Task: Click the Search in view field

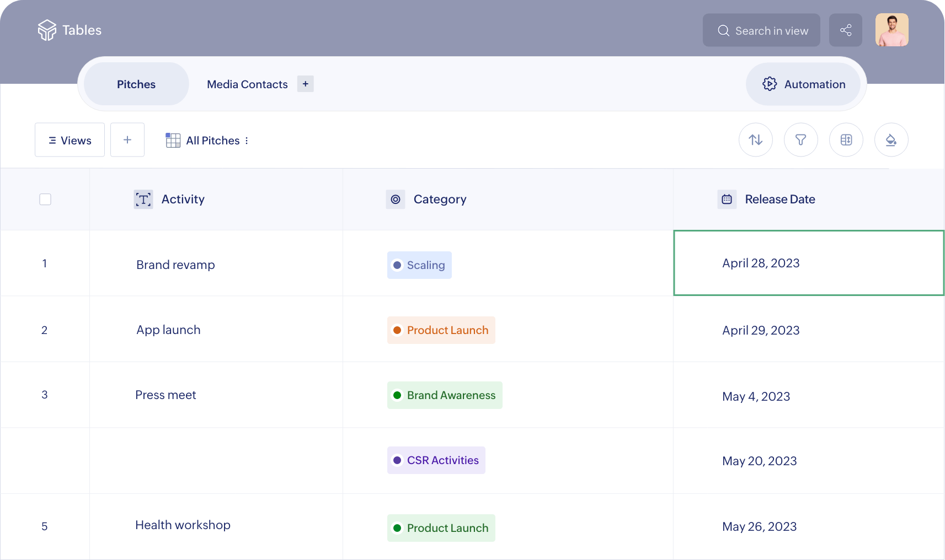Action: [761, 31]
